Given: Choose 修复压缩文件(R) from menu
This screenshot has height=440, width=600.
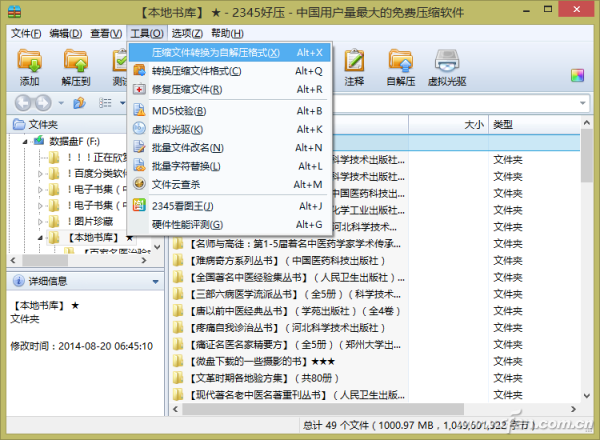Looking at the screenshot, I should (230, 89).
